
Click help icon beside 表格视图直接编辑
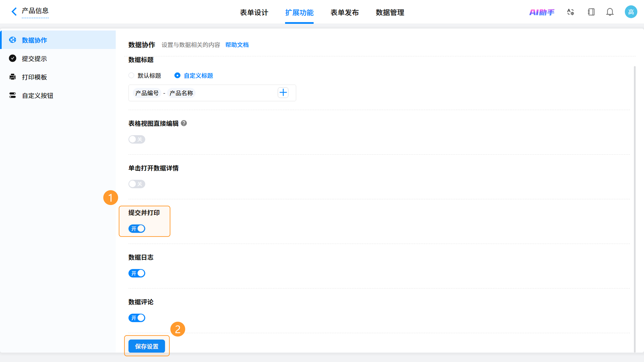pyautogui.click(x=184, y=123)
